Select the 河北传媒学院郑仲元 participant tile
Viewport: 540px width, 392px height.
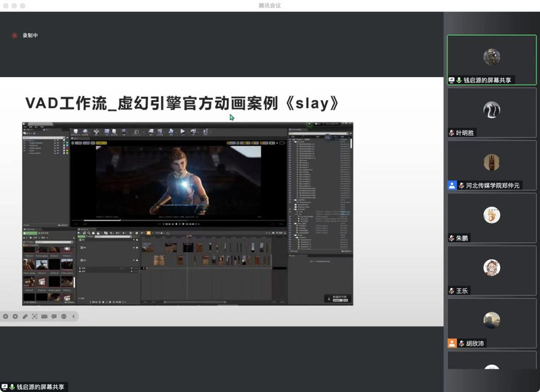491,164
